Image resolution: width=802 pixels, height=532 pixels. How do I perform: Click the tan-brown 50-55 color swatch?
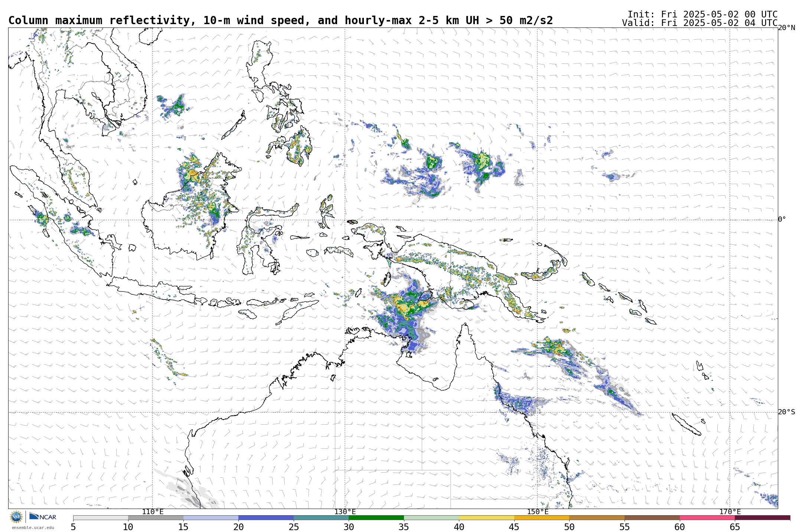597,518
